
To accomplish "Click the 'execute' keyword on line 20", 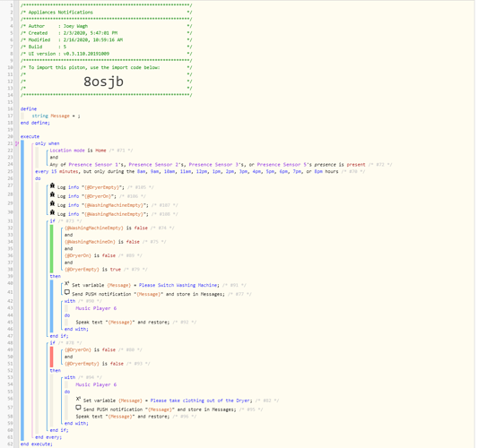I will [x=30, y=136].
